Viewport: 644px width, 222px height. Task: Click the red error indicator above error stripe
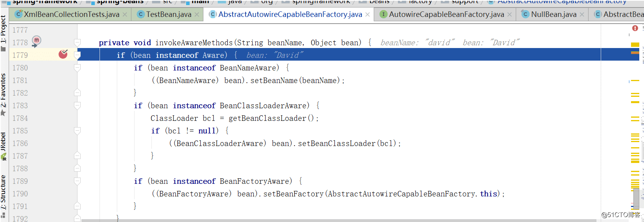(x=635, y=28)
